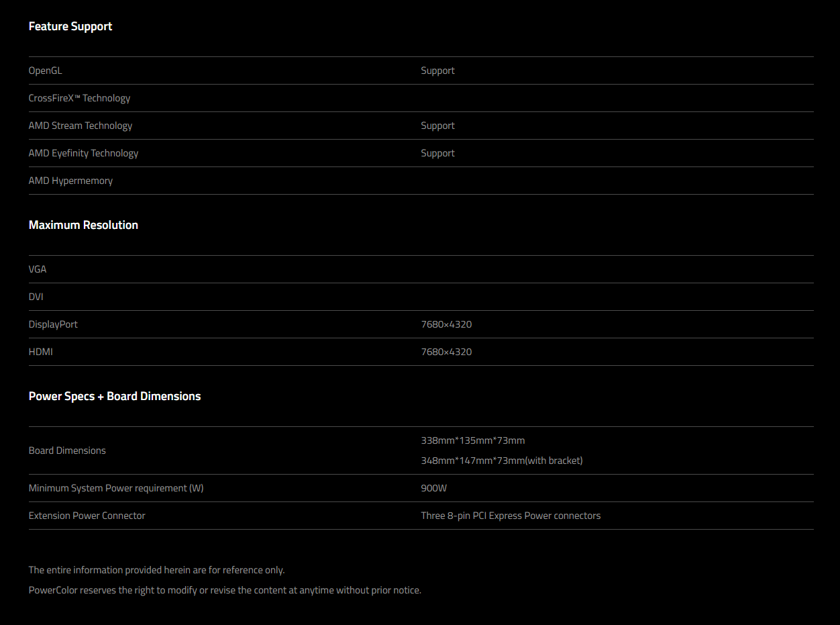Select the DVI row label
Viewport: 840px width, 625px height.
click(x=36, y=297)
